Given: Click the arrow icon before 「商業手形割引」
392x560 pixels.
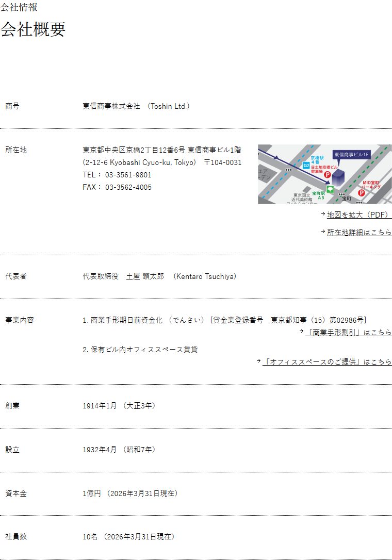Looking at the screenshot, I should tap(302, 331).
